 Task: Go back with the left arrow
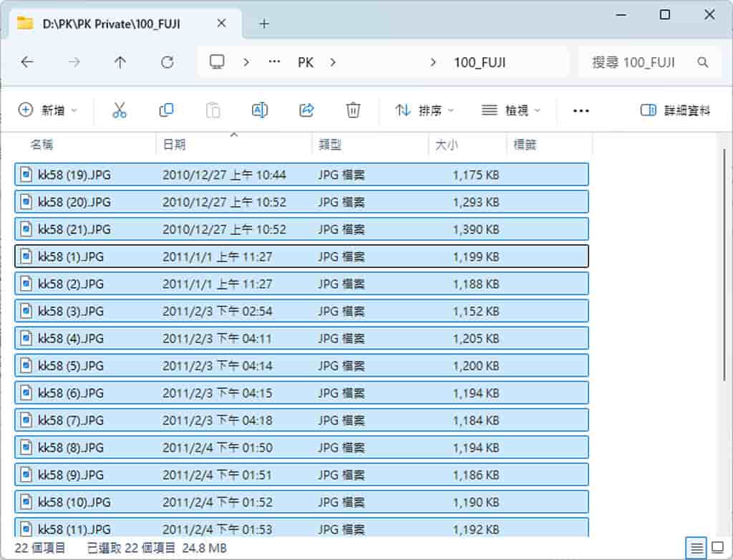click(x=27, y=62)
